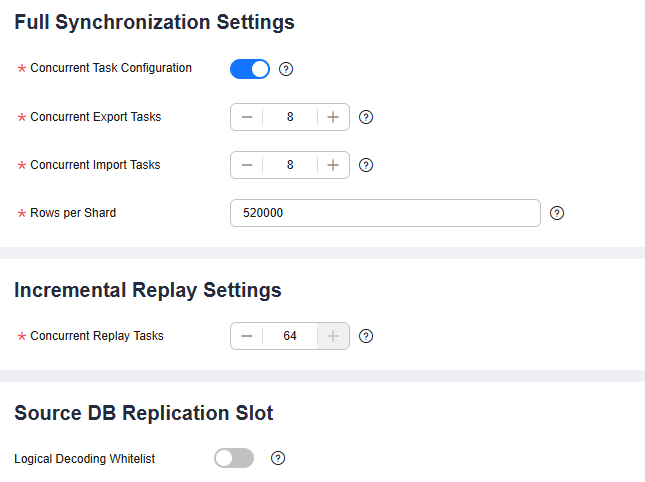The width and height of the screenshot is (645, 482).
Task: Click the Source DB Replication Slot heading
Action: (144, 412)
